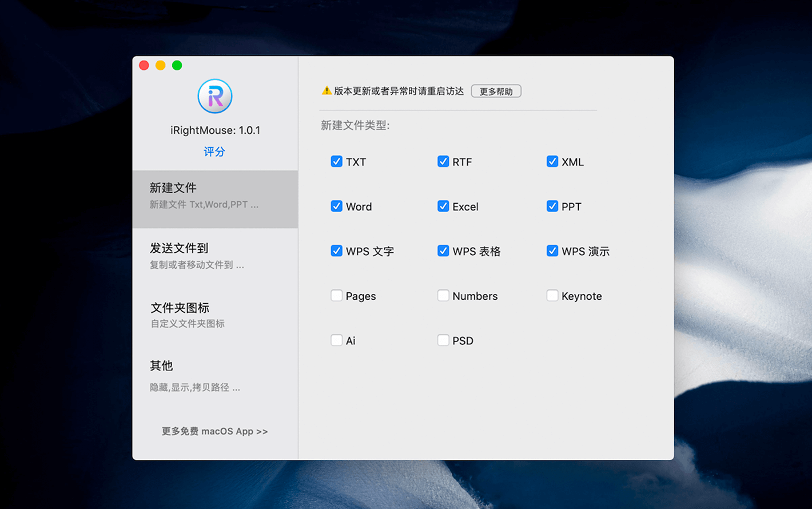Toggle the WPS 表格 checkbox
The image size is (812, 509).
coord(443,250)
